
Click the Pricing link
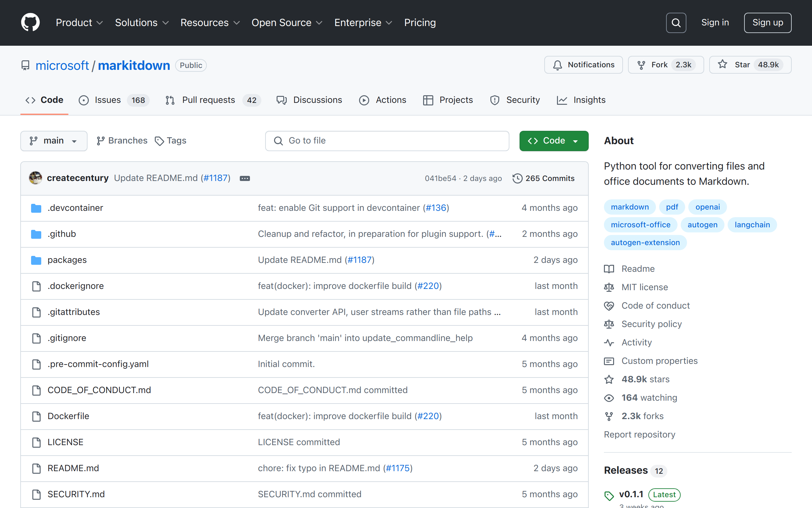pyautogui.click(x=420, y=23)
